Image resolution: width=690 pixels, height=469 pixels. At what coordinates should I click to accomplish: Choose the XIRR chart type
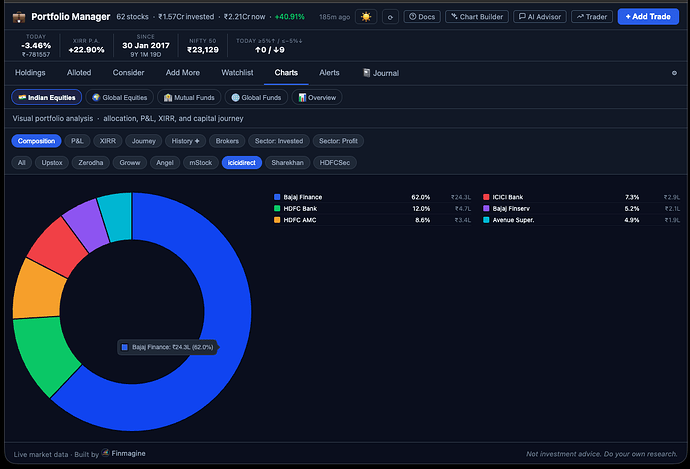[x=108, y=141]
